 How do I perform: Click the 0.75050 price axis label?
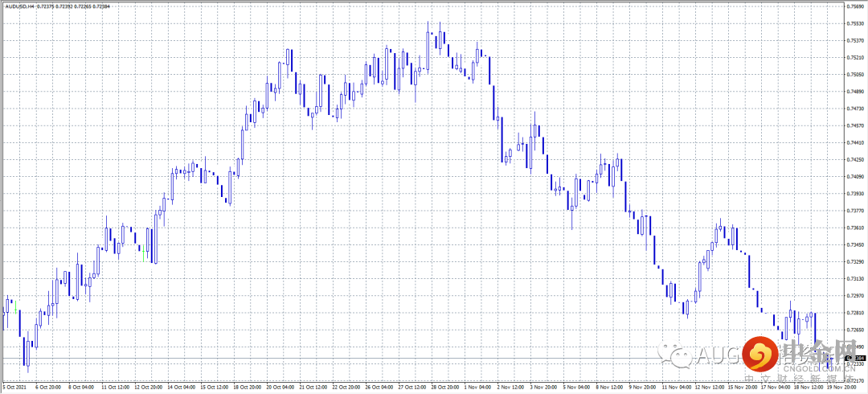click(856, 75)
